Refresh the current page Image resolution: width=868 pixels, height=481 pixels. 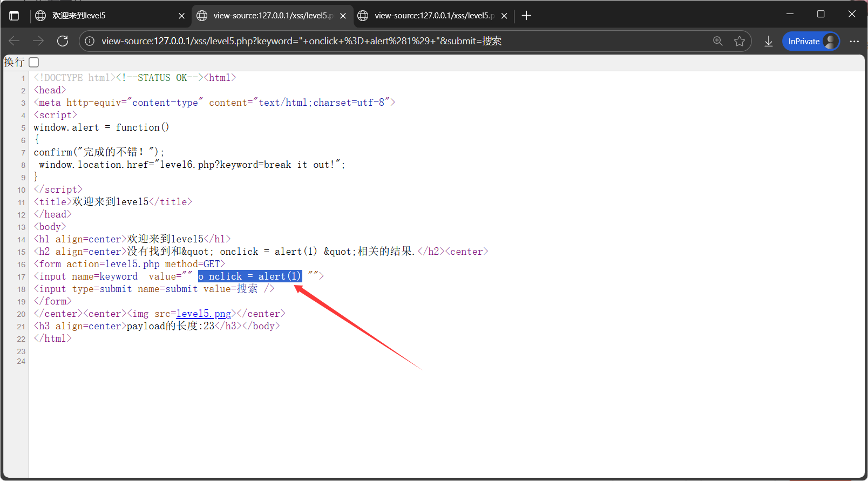tap(63, 41)
